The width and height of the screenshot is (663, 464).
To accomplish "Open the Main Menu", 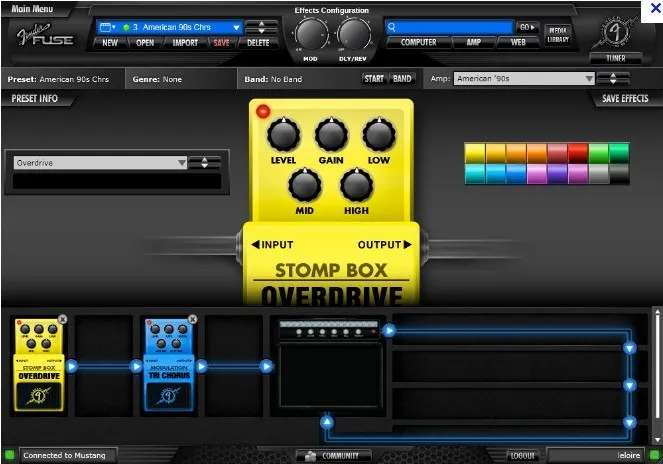I will click(32, 8).
